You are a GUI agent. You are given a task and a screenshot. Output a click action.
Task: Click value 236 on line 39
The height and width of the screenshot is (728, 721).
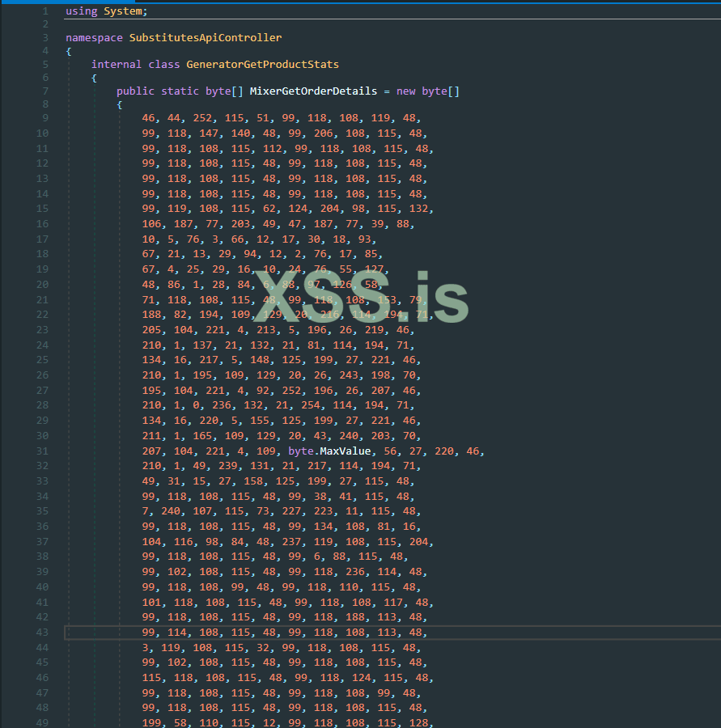(x=355, y=572)
